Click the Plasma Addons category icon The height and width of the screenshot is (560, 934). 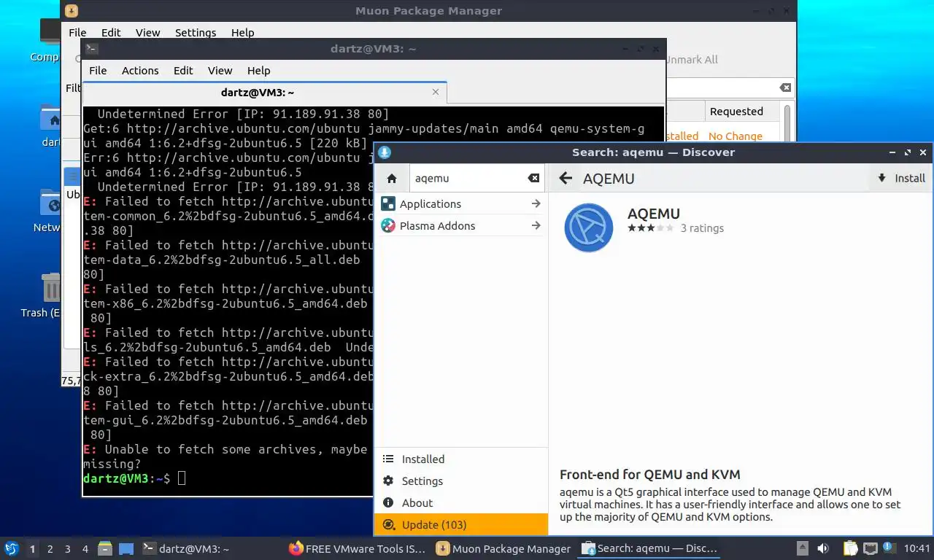[388, 225]
